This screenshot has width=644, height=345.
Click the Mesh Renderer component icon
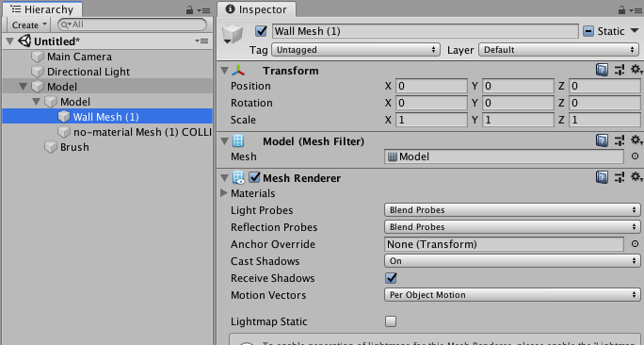tap(238, 177)
